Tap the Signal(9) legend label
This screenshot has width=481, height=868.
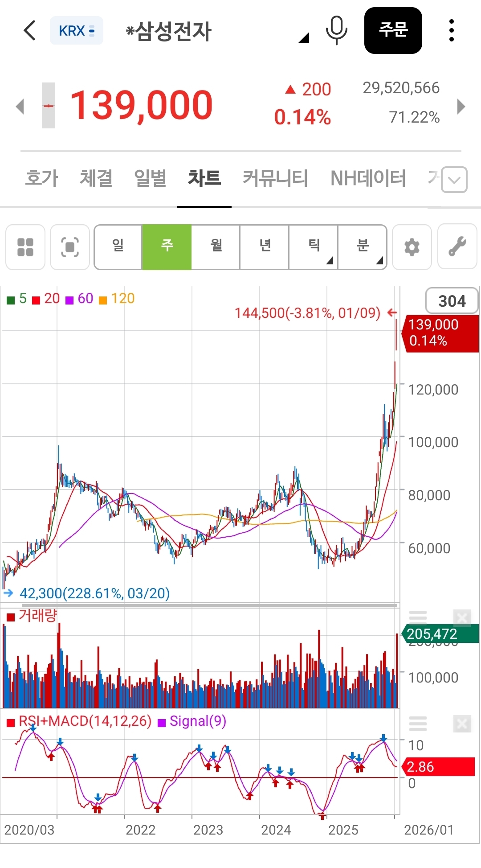[x=192, y=721]
